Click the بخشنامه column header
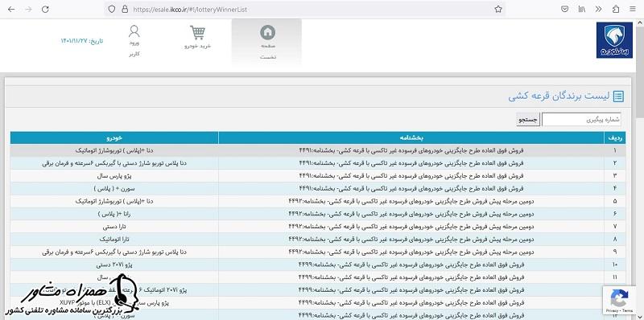The height and width of the screenshot is (320, 644). point(411,137)
